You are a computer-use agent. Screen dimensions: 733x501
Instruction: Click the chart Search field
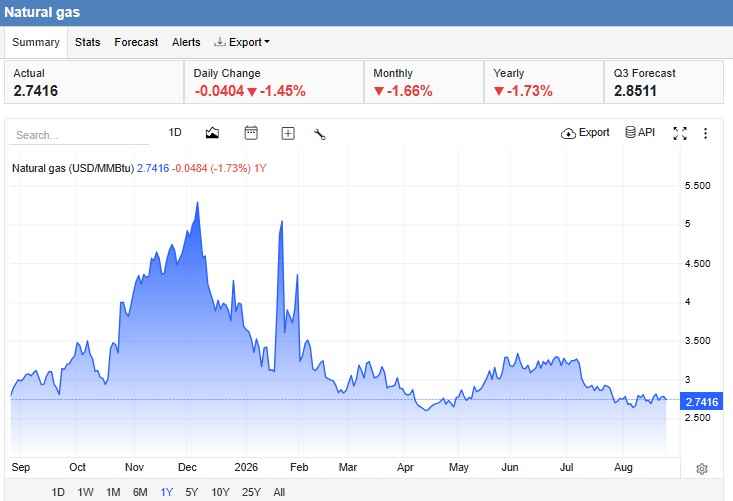pos(79,135)
